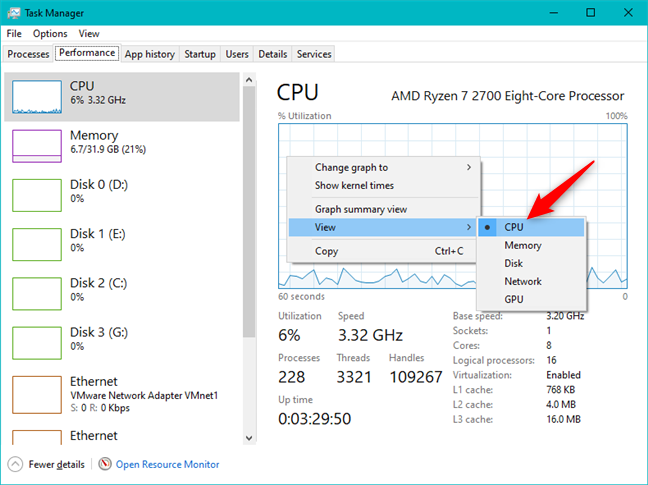Screen dimensions: 648x485
Task: Close the Task Manager window
Action: [628, 13]
